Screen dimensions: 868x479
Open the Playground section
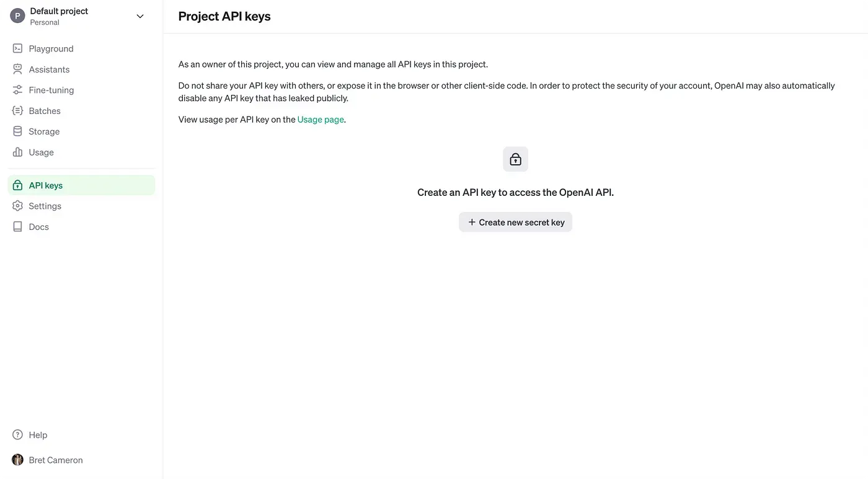click(x=81, y=48)
